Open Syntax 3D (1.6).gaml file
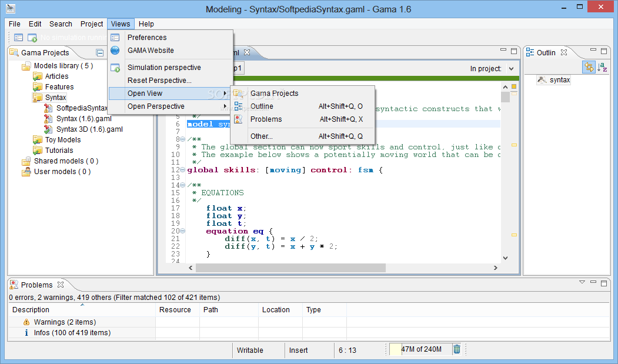The width and height of the screenshot is (618, 364). [89, 129]
